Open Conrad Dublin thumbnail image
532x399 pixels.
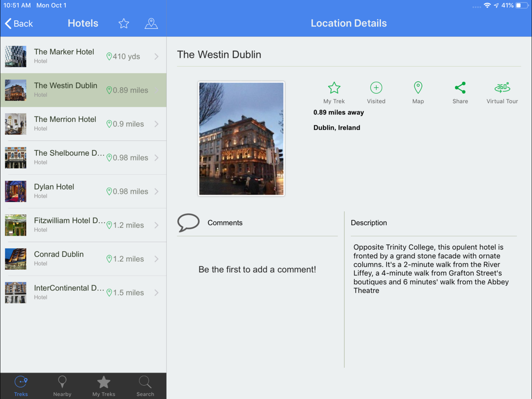click(x=15, y=259)
